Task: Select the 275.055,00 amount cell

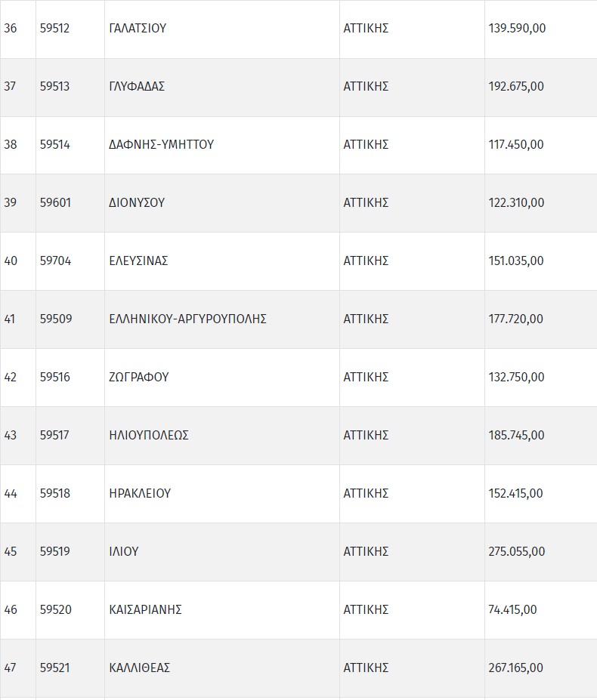Action: 517,552
